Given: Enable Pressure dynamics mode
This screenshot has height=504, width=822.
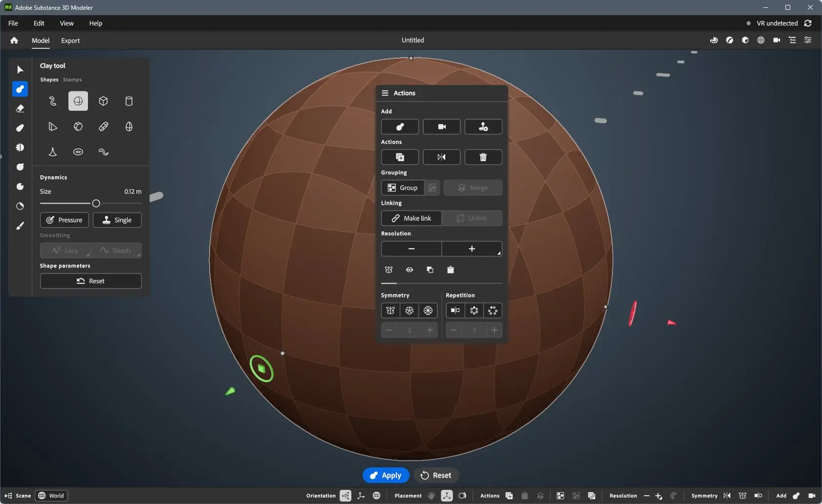Looking at the screenshot, I should click(64, 220).
